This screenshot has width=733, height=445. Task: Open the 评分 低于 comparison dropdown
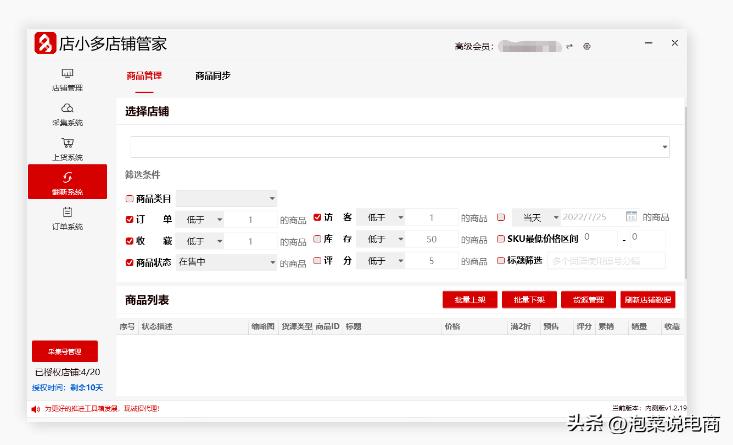(x=381, y=260)
